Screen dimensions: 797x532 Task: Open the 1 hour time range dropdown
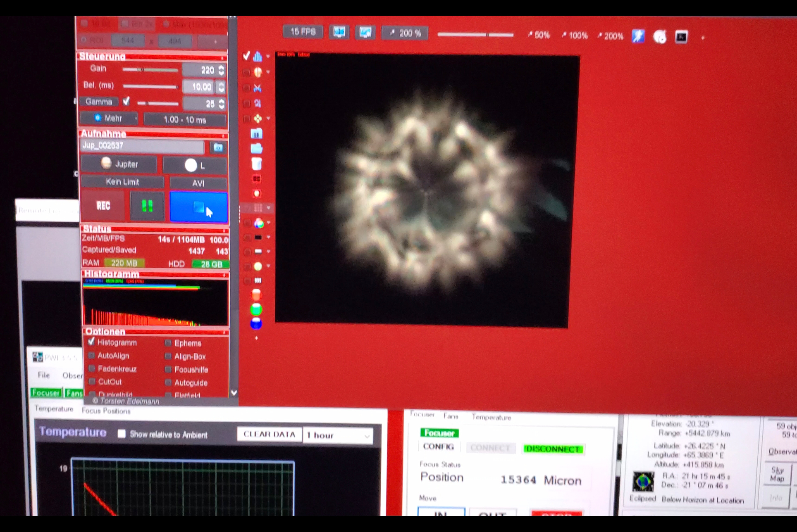[x=338, y=435]
